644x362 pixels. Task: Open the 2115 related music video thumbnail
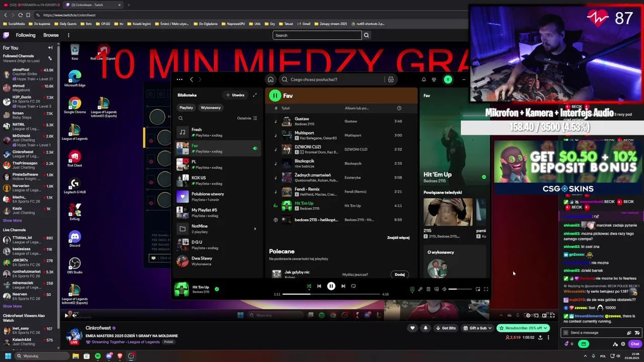pyautogui.click(x=448, y=212)
